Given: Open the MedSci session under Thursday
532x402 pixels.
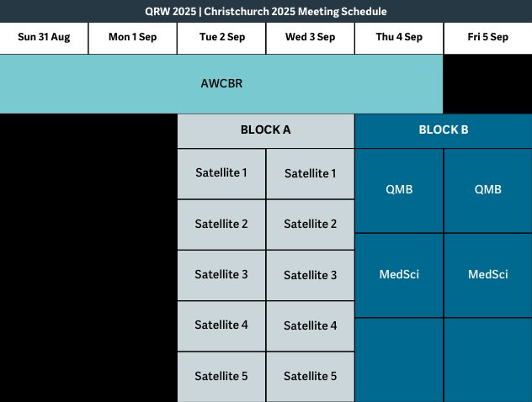Looking at the screenshot, I should pos(399,275).
